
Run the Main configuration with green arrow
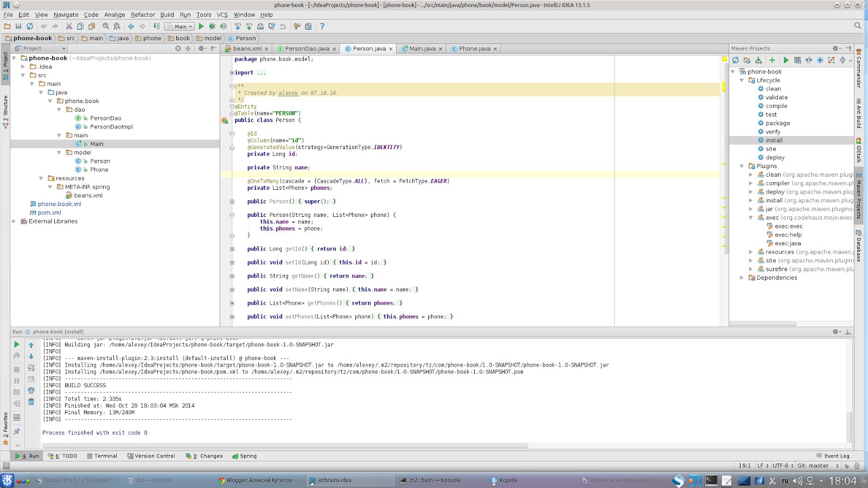(x=201, y=26)
